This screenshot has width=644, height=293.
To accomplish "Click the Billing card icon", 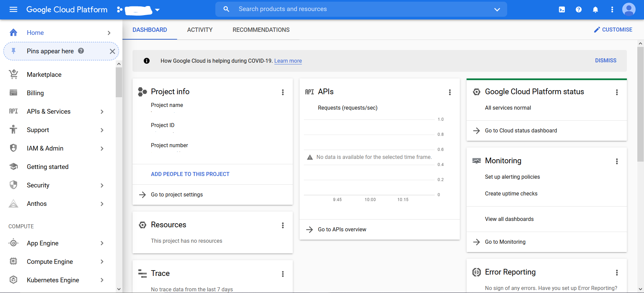I will point(13,93).
